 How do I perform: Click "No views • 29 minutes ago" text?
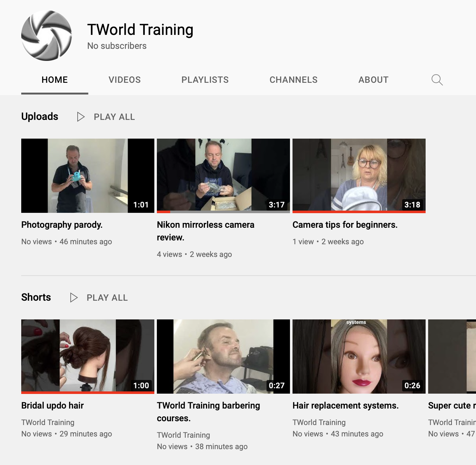click(67, 434)
